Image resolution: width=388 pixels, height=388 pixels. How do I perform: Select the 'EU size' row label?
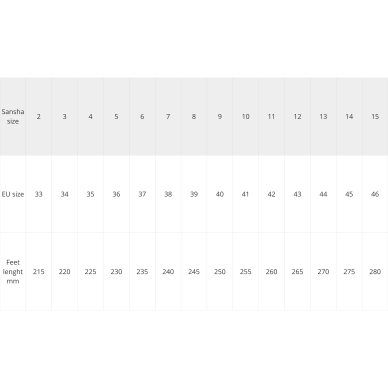[x=13, y=194]
